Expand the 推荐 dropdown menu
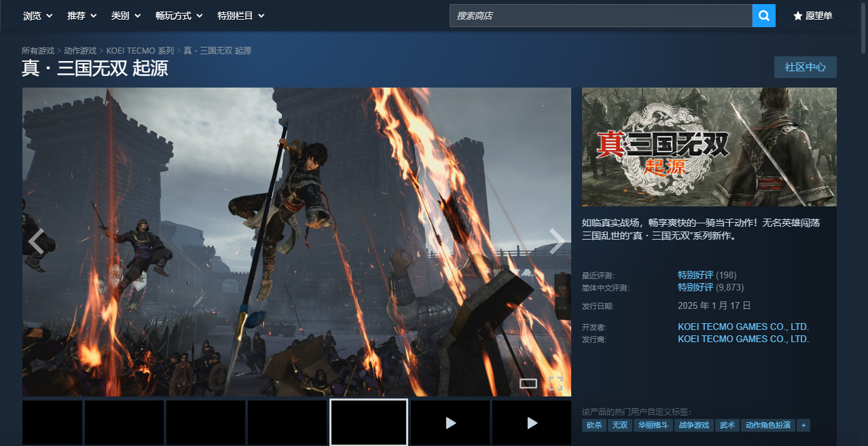The image size is (868, 446). coord(82,16)
